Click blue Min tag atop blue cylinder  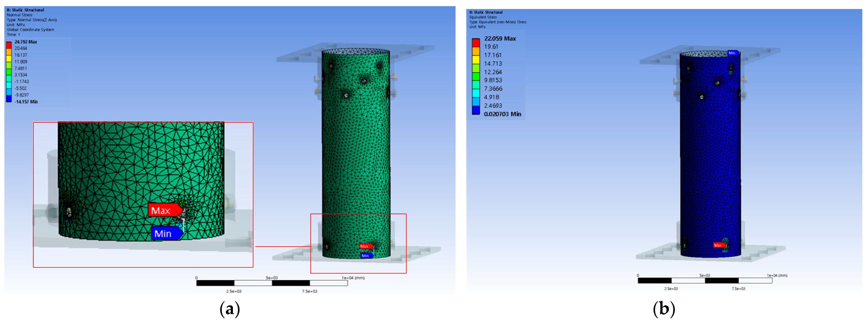(733, 53)
